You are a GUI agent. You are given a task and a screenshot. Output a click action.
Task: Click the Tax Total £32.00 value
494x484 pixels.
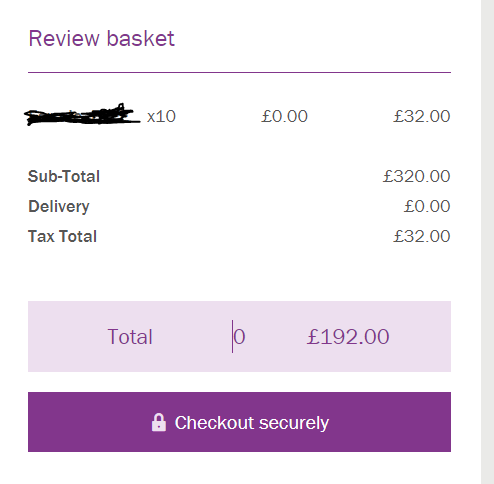[x=422, y=236]
